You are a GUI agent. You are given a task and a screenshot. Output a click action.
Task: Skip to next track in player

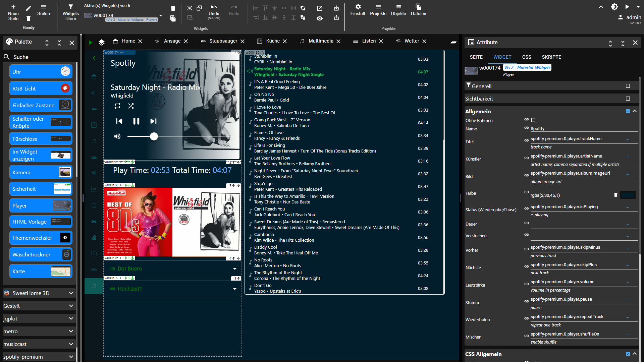[x=153, y=121]
